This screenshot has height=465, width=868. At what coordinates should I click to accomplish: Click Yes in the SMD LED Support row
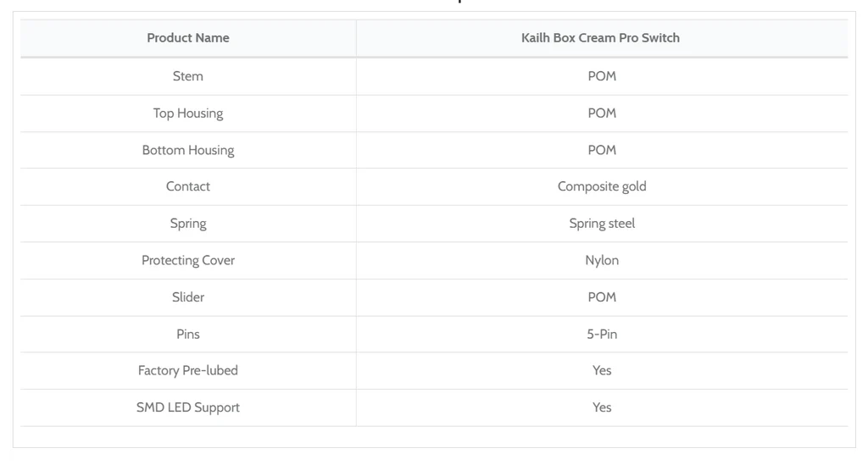(602, 407)
